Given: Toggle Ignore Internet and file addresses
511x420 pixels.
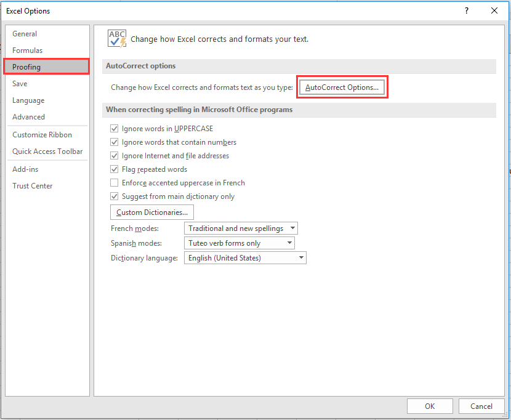Looking at the screenshot, I should coord(114,156).
